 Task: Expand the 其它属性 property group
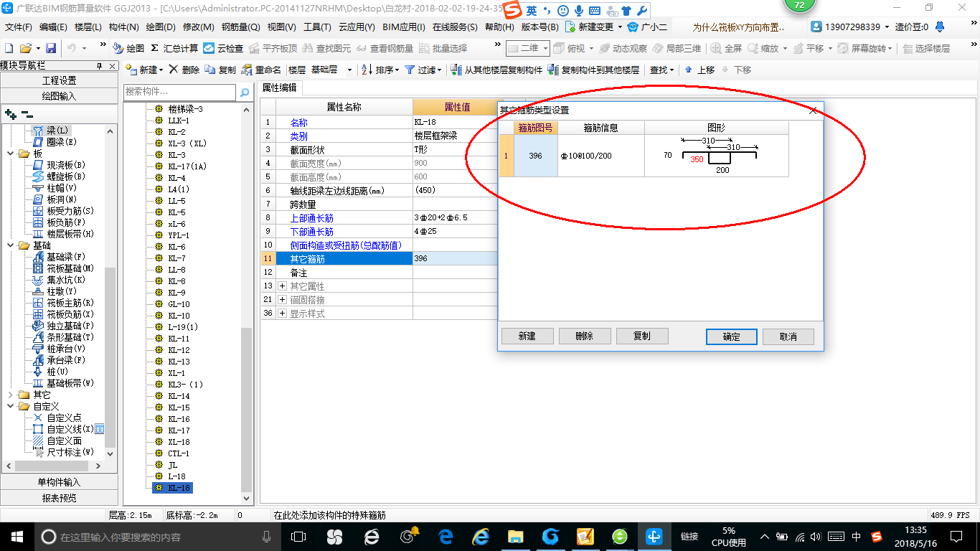coord(282,286)
